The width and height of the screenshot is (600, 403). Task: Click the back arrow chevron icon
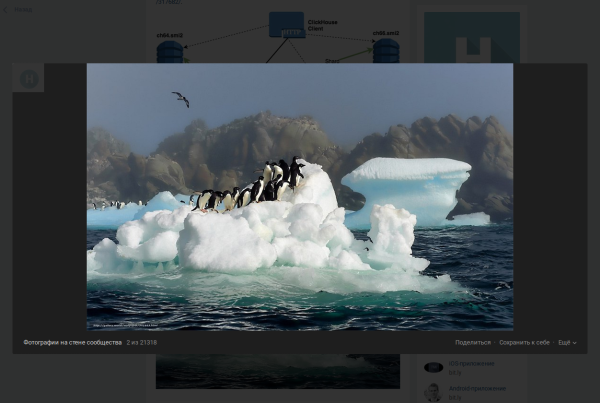5,10
